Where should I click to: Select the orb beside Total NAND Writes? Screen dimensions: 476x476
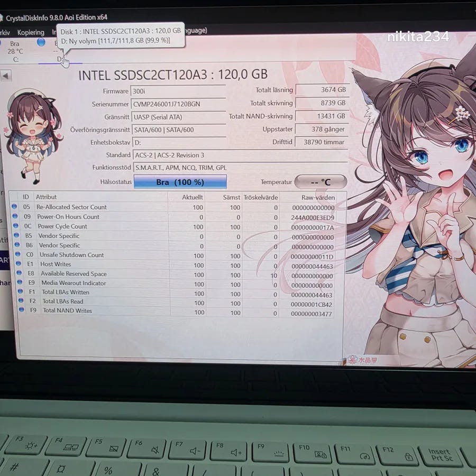click(x=22, y=309)
